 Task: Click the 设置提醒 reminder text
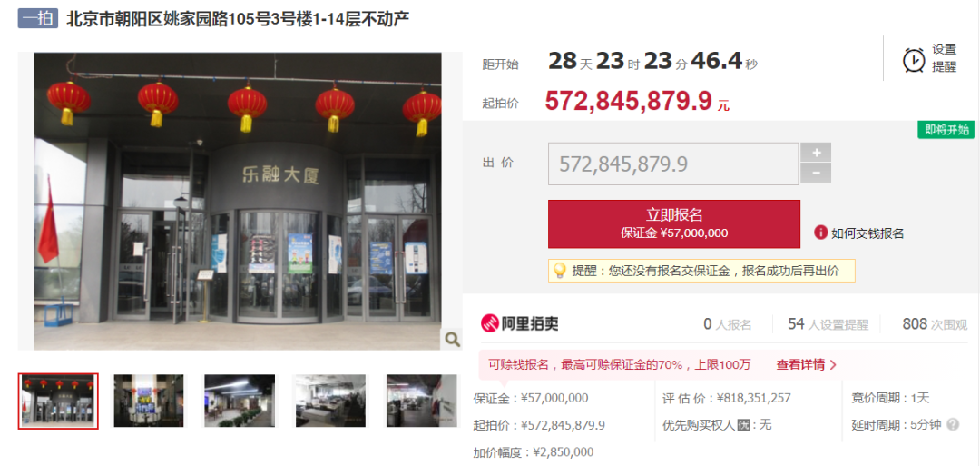click(x=945, y=58)
